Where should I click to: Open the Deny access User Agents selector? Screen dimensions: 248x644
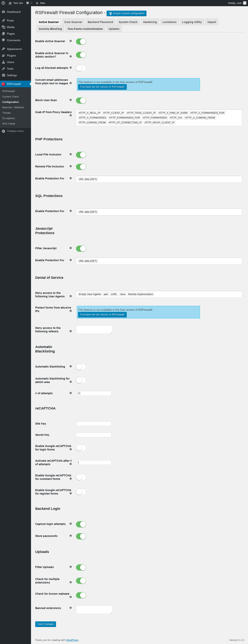(159, 294)
